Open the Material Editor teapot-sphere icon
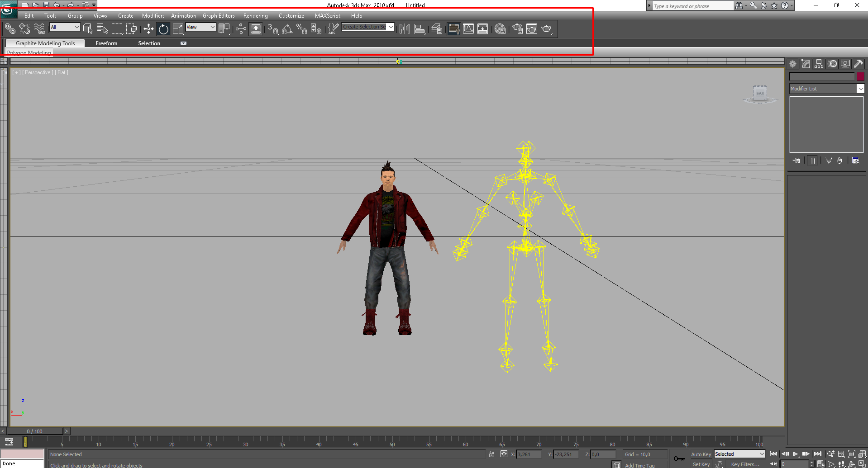The image size is (868, 468). point(500,29)
